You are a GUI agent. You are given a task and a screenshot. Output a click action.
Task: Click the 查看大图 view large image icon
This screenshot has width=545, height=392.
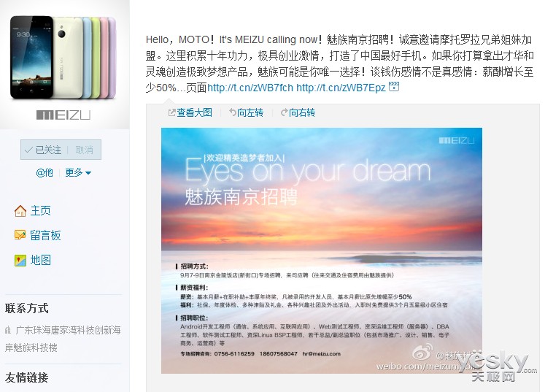[171, 112]
